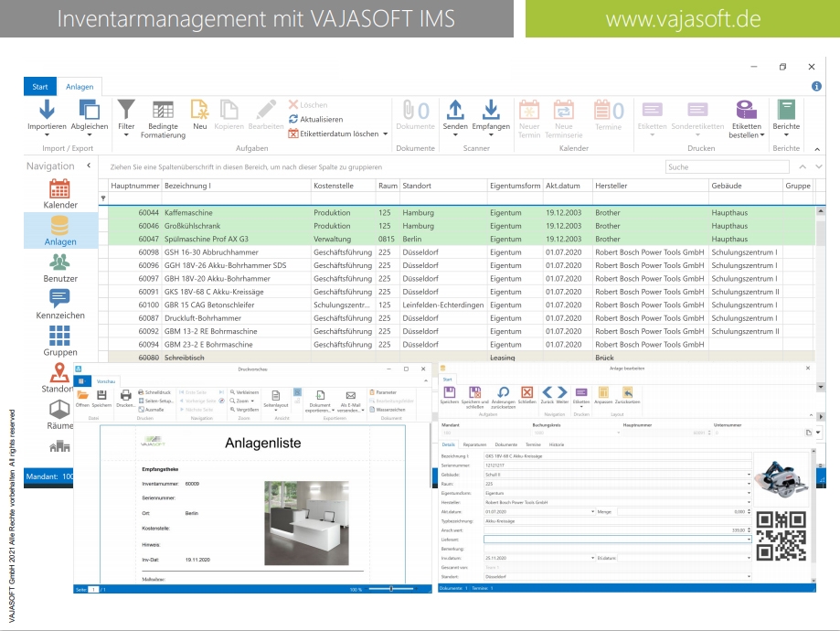Click the info icon at top right
Screen dimensions: 840x631
(x=816, y=86)
